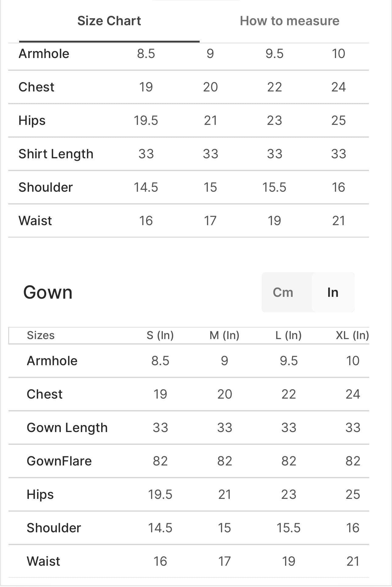Click the Gown section heading
Image resolution: width=392 pixels, height=587 pixels.
pyautogui.click(x=48, y=292)
